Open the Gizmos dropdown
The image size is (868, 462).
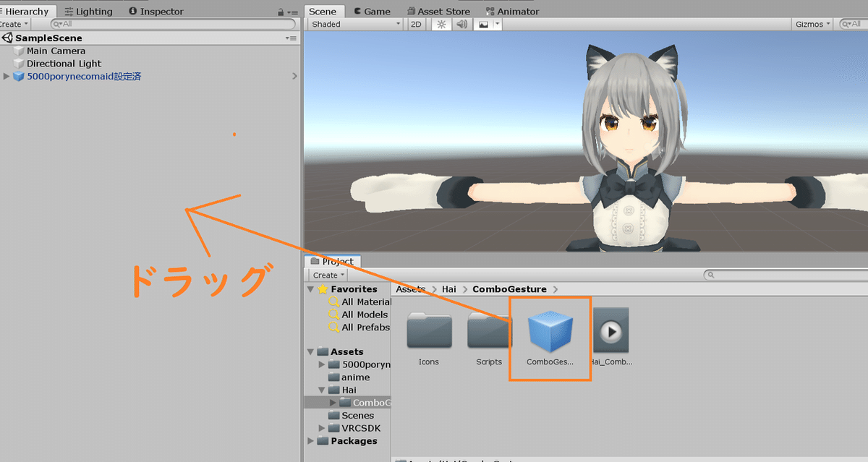(812, 24)
